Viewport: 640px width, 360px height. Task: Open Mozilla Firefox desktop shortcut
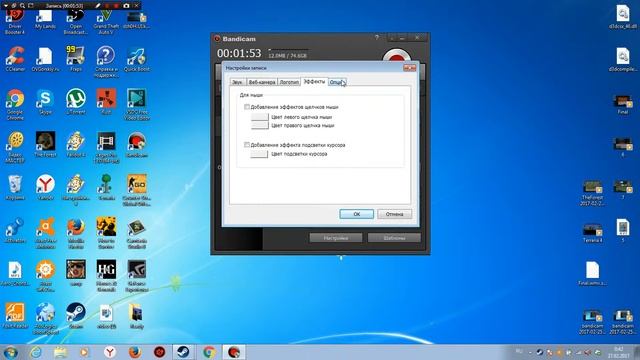coord(76,233)
